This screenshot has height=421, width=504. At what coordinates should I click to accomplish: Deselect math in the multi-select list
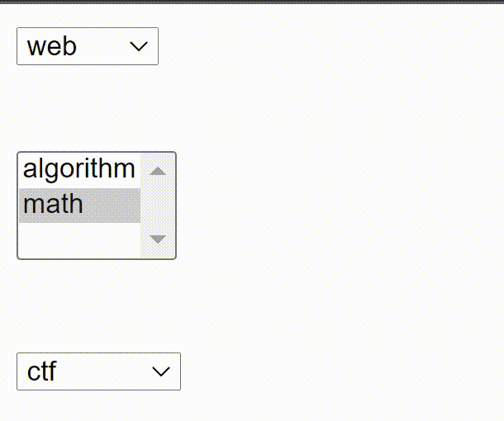coord(78,204)
